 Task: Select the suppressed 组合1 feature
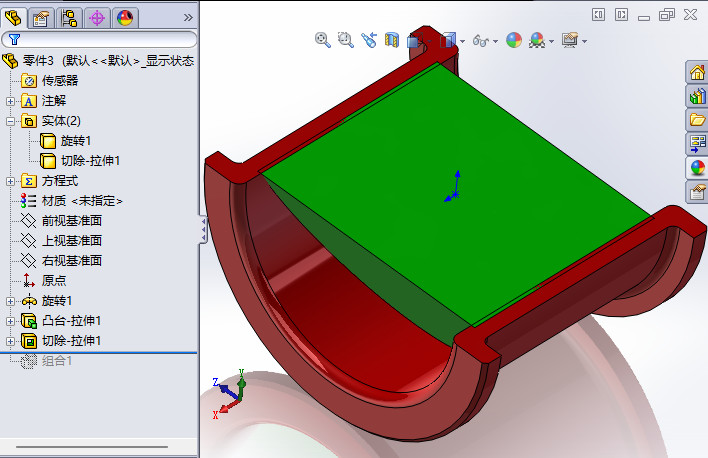coord(47,361)
